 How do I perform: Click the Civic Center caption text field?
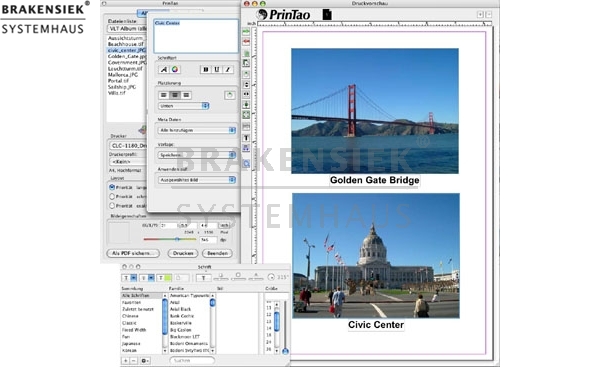tap(196, 36)
